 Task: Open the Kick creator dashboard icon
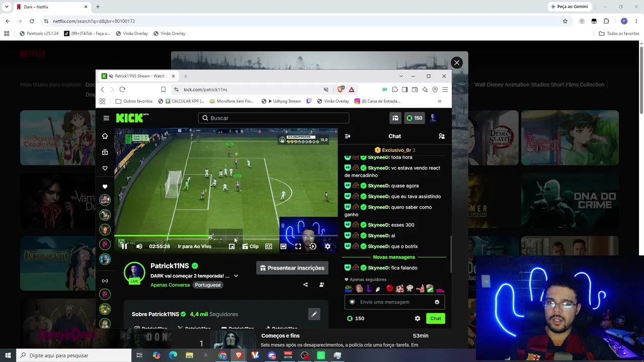pos(395,118)
